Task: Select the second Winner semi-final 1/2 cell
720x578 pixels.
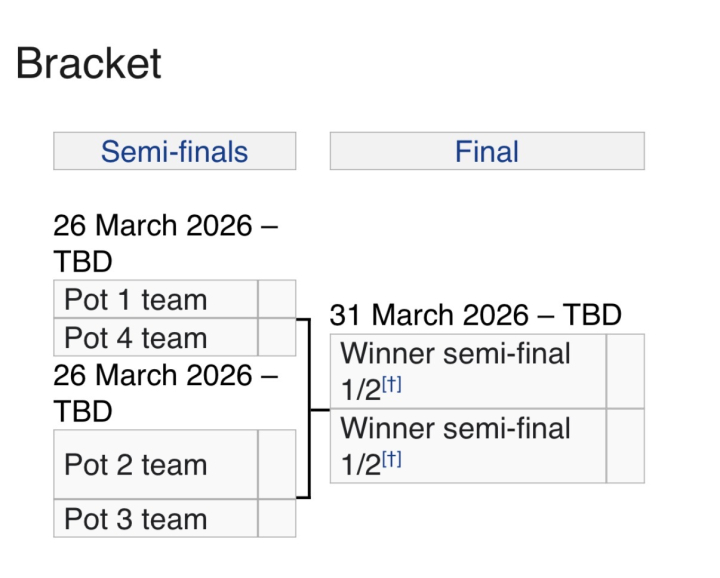Action: tap(468, 446)
